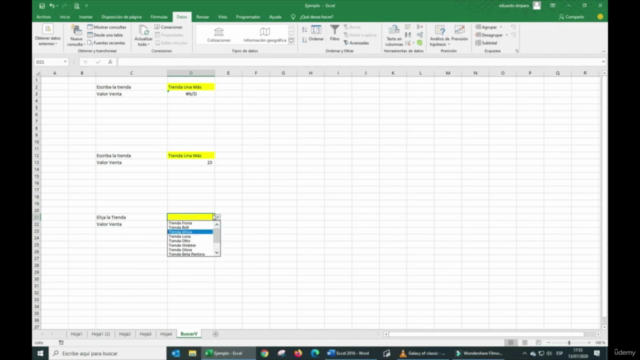Click the taskbar search box
This screenshot has height=360, width=640.
pos(107,353)
